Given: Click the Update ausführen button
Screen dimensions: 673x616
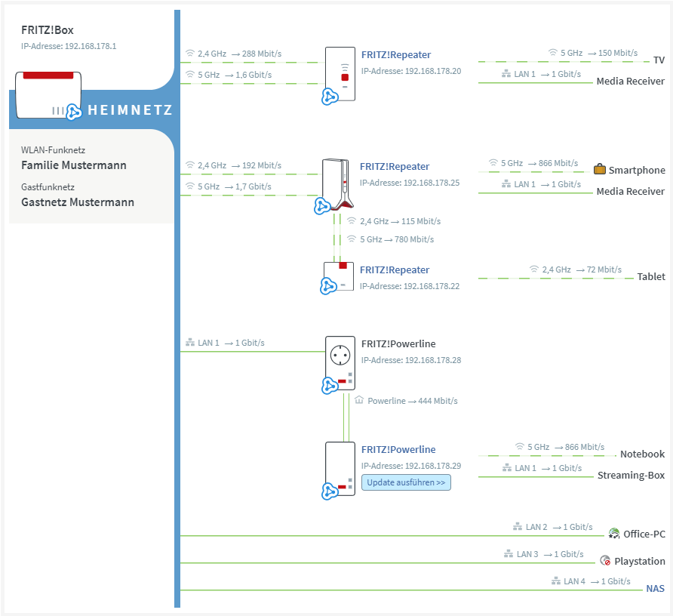Looking at the screenshot, I should 406,482.
